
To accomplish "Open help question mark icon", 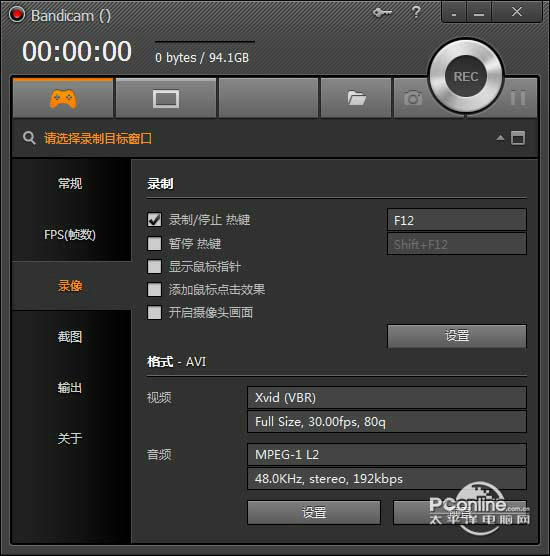I will (x=416, y=12).
